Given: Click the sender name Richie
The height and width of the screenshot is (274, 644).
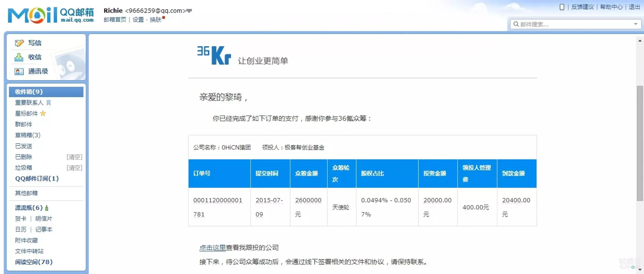Looking at the screenshot, I should tap(113, 11).
